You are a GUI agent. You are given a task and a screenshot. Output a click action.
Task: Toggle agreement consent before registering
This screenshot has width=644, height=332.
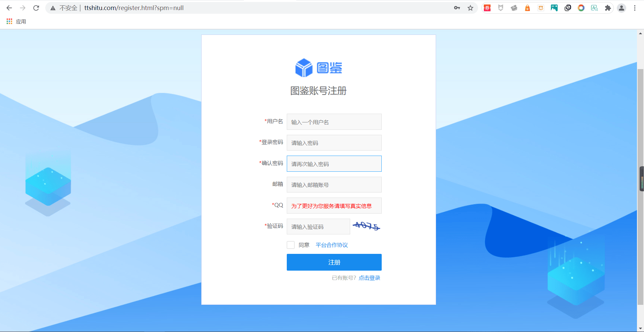(290, 245)
